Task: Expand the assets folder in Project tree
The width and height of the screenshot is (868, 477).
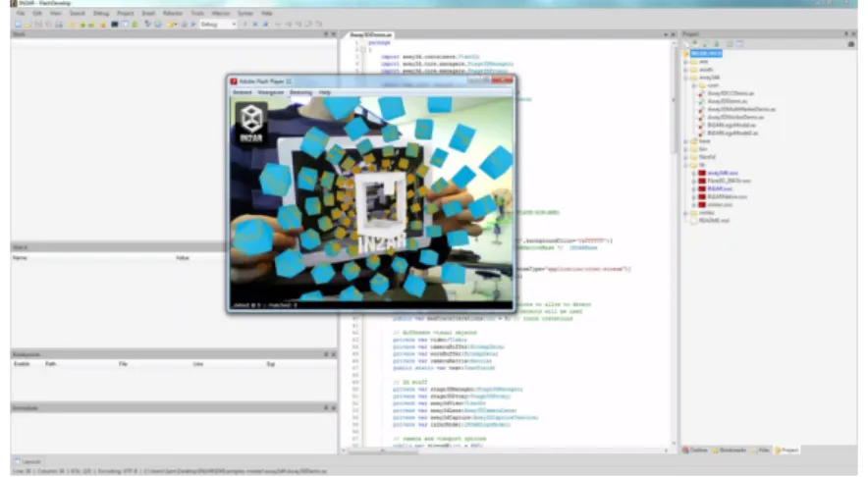Action: pos(685,70)
